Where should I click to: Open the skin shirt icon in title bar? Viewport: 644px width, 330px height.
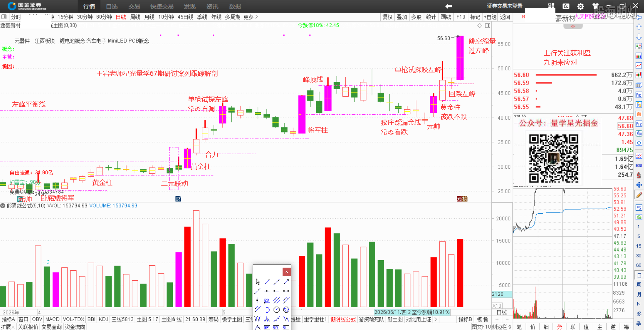(x=595, y=6)
